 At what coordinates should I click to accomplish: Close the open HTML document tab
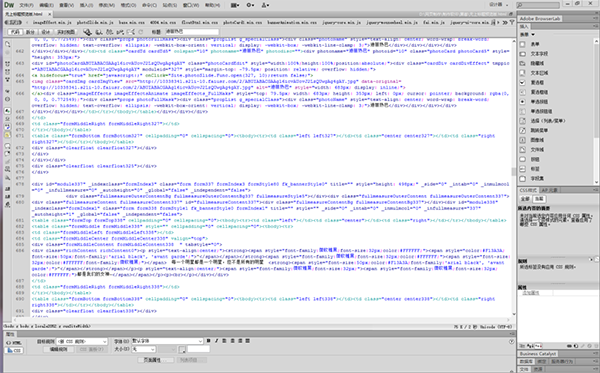click(49, 14)
